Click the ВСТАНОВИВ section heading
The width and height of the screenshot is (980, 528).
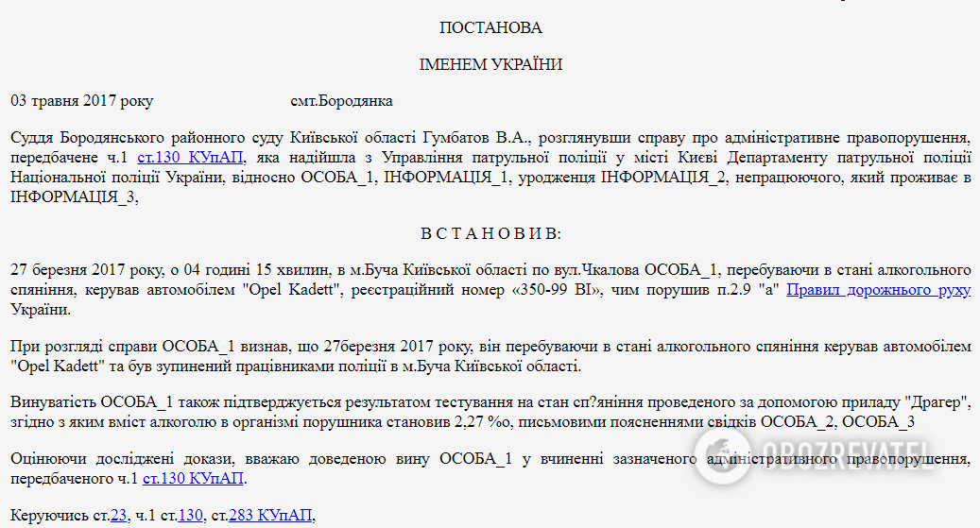tap(490, 233)
